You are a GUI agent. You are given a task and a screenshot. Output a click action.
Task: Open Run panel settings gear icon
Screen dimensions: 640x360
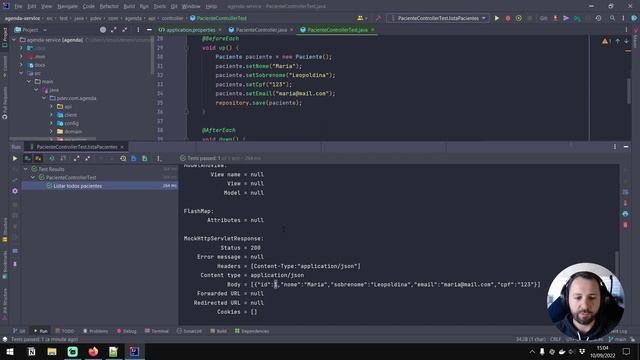click(15, 191)
